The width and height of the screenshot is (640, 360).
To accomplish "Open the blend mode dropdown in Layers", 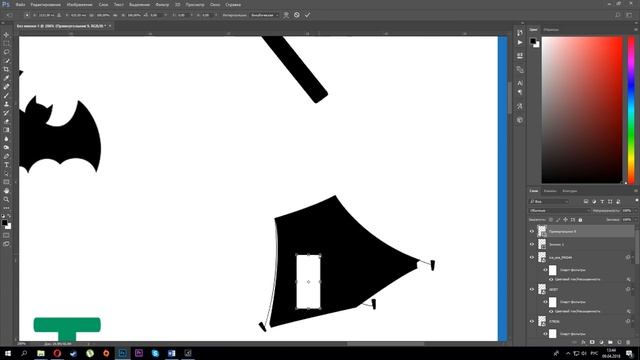I will coord(559,211).
